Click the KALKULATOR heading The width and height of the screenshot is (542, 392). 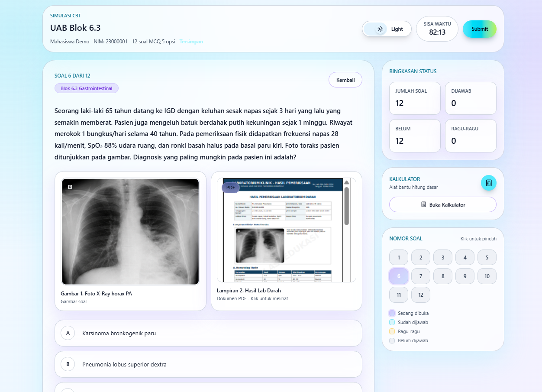pyautogui.click(x=405, y=179)
